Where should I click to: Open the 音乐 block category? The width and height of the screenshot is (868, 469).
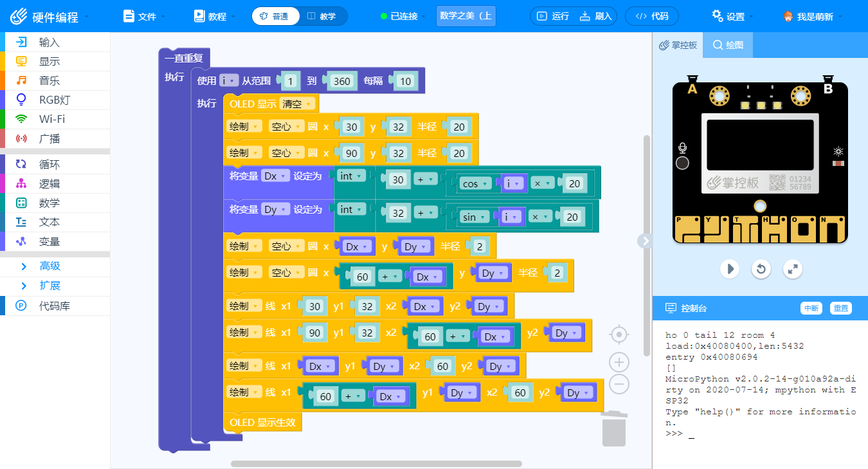(55, 81)
